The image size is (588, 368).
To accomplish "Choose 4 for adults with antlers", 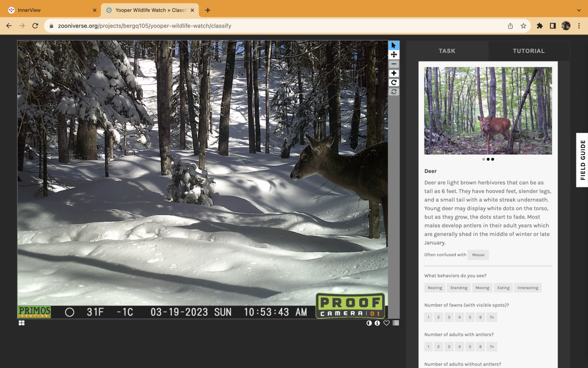I will click(459, 347).
